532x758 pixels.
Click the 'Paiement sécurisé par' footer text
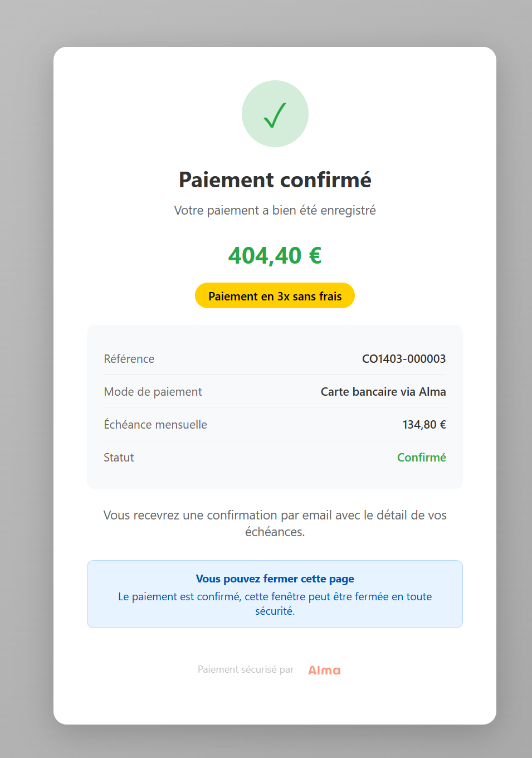(x=246, y=669)
